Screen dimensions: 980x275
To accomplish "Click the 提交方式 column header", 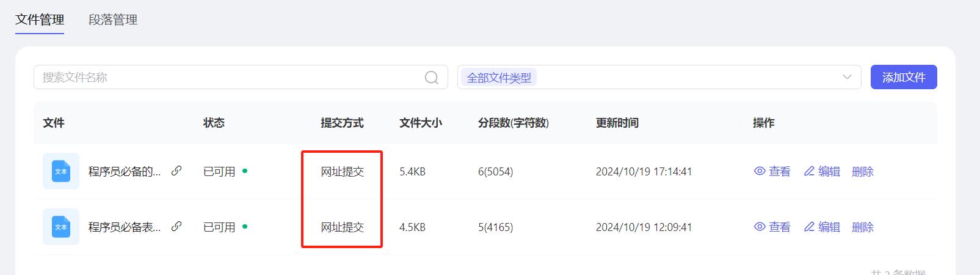I will point(342,123).
